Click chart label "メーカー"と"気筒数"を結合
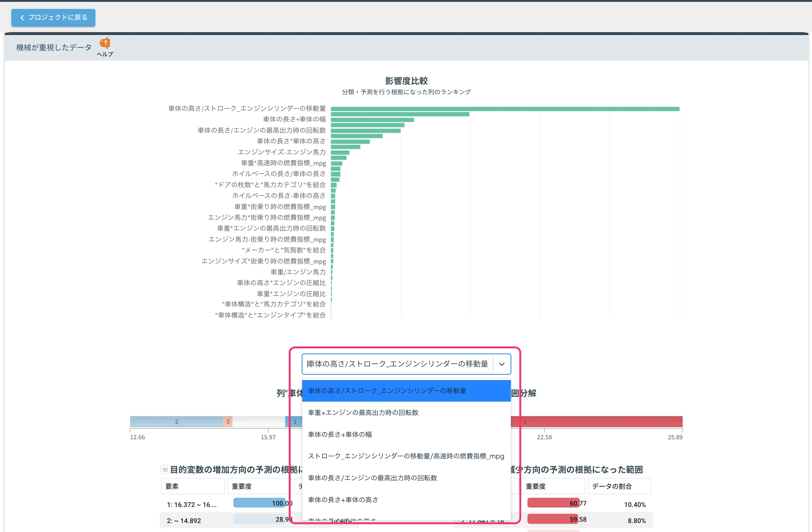 pyautogui.click(x=283, y=250)
